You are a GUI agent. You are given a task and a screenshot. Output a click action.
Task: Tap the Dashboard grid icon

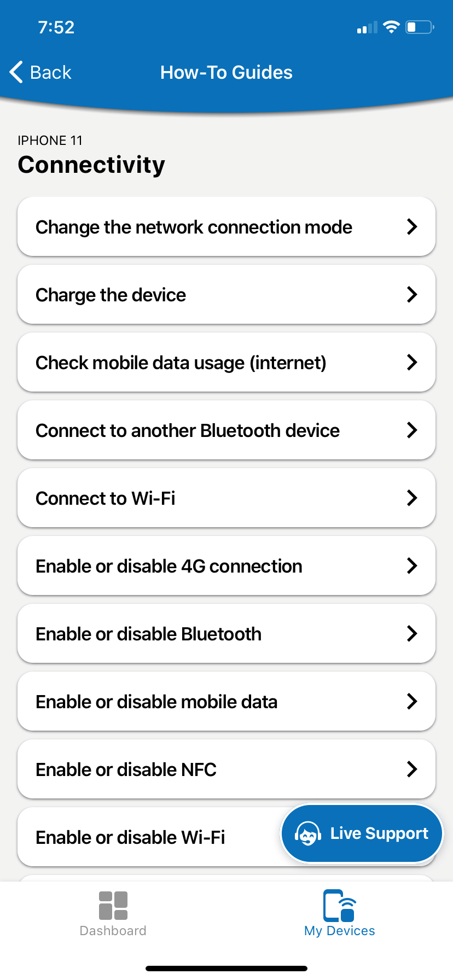click(x=113, y=905)
